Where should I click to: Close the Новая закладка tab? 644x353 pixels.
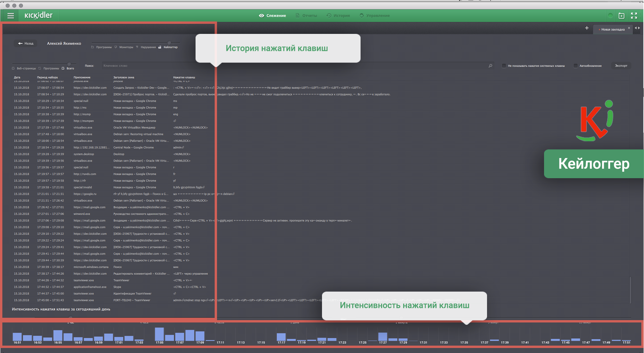point(629,28)
